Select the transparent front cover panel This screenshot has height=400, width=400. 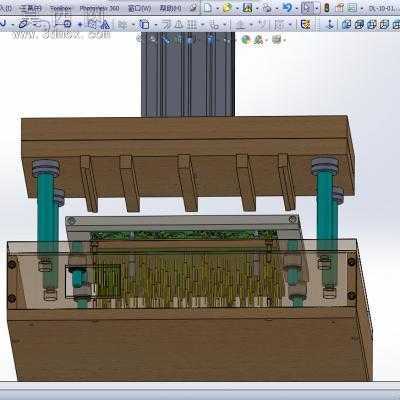coord(182,273)
